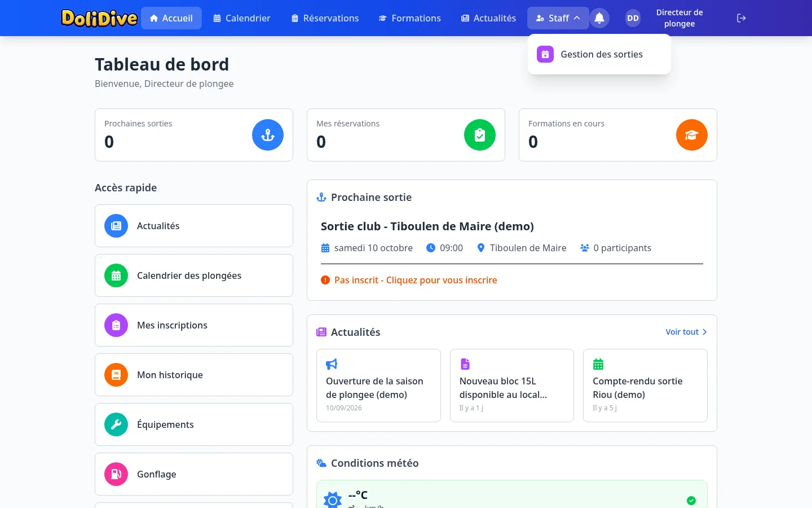Click the orange graduation cap icon
812x508 pixels.
click(x=692, y=135)
